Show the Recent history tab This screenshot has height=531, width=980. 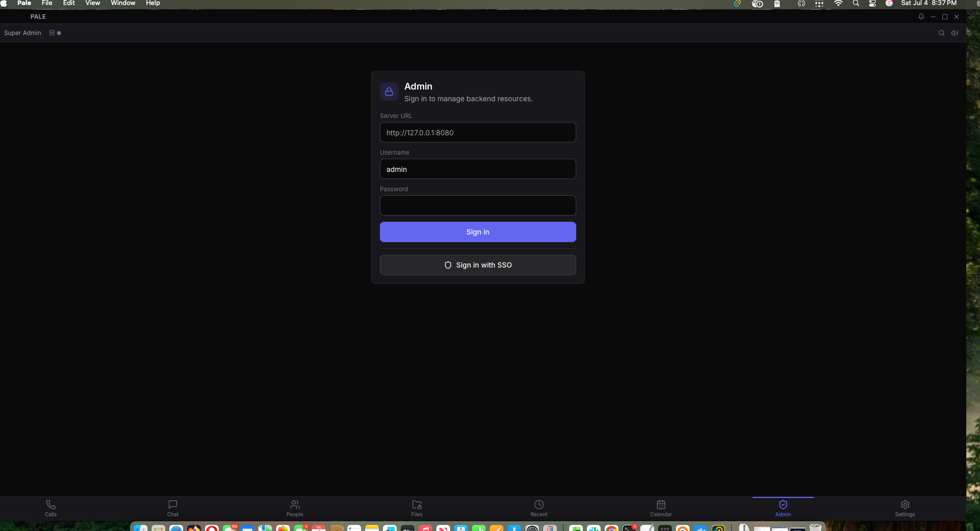pos(539,508)
